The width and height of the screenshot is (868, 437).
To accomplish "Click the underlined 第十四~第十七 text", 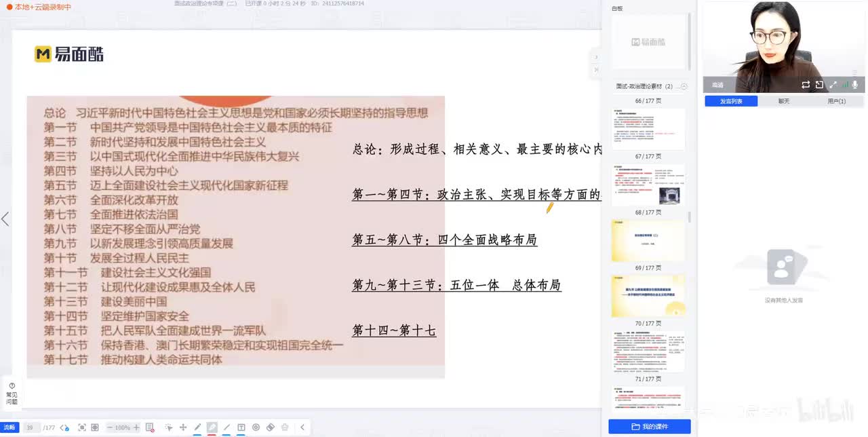I will coord(394,330).
